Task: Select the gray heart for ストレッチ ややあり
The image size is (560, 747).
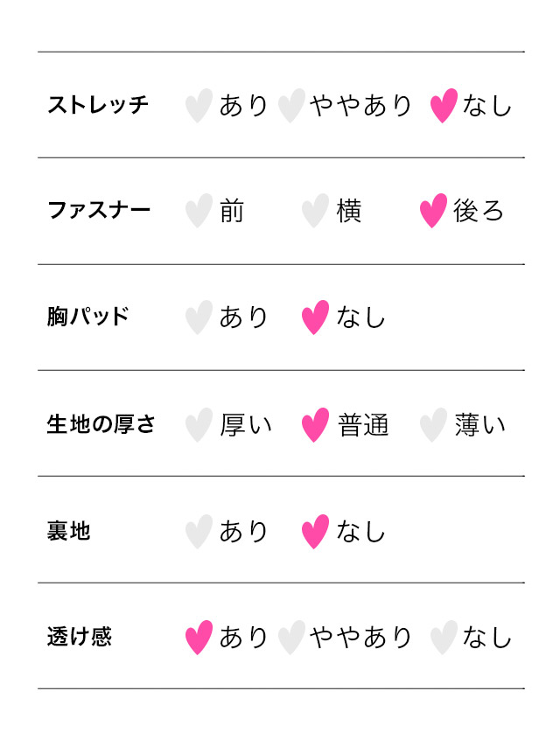Action: (291, 105)
